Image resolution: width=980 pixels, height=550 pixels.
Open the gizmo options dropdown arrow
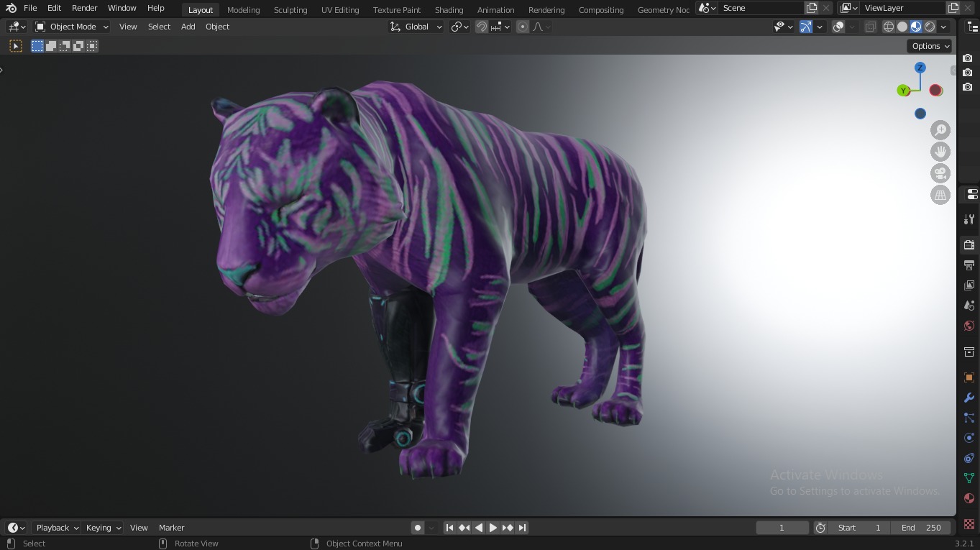point(820,27)
